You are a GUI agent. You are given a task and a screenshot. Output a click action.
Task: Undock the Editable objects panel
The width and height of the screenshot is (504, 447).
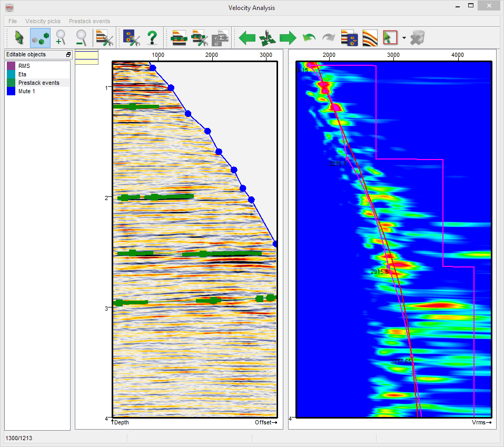pos(68,55)
